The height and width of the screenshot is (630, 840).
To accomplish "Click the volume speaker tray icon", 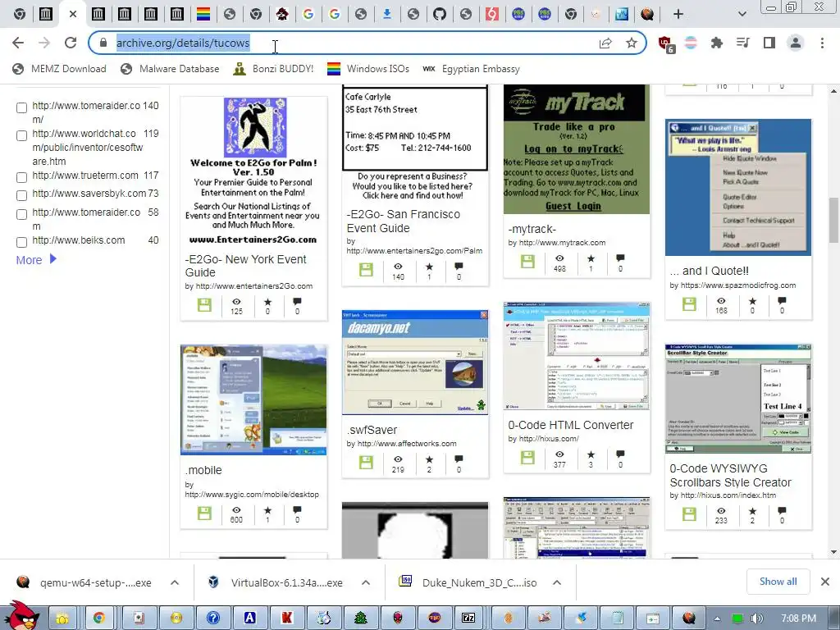I will (x=756, y=619).
